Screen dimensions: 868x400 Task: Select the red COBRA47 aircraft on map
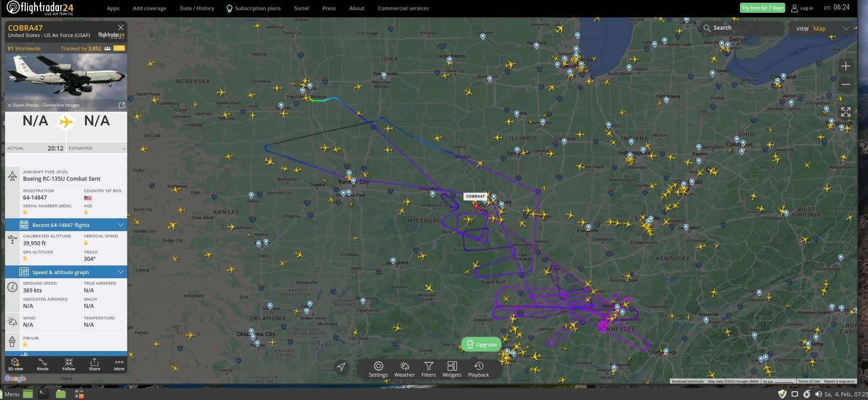(476, 207)
